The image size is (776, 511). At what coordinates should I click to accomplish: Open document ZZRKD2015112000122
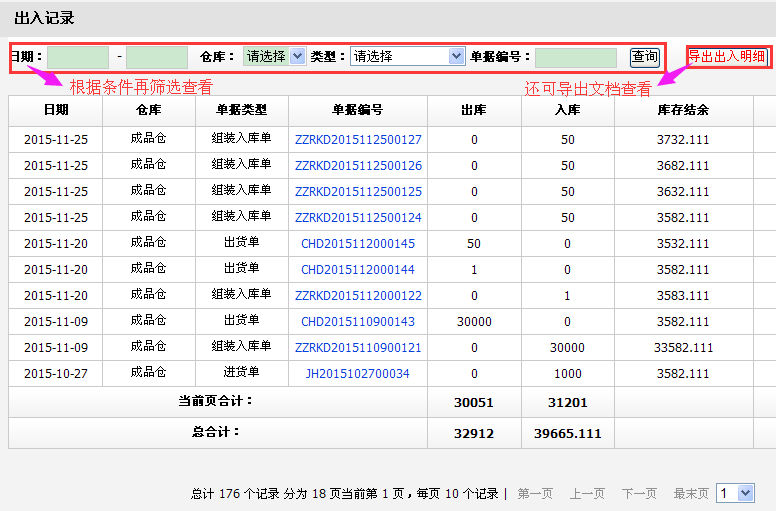coord(358,296)
